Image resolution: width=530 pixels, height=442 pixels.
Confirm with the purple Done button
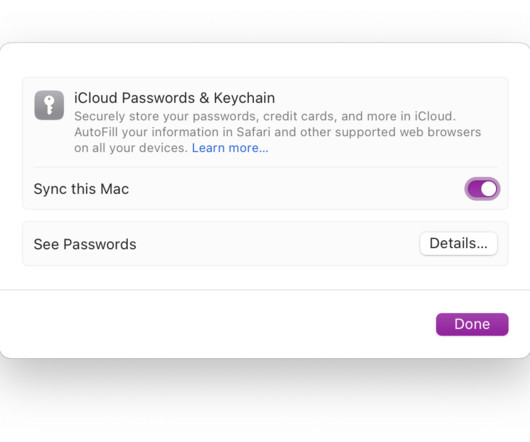pos(472,324)
